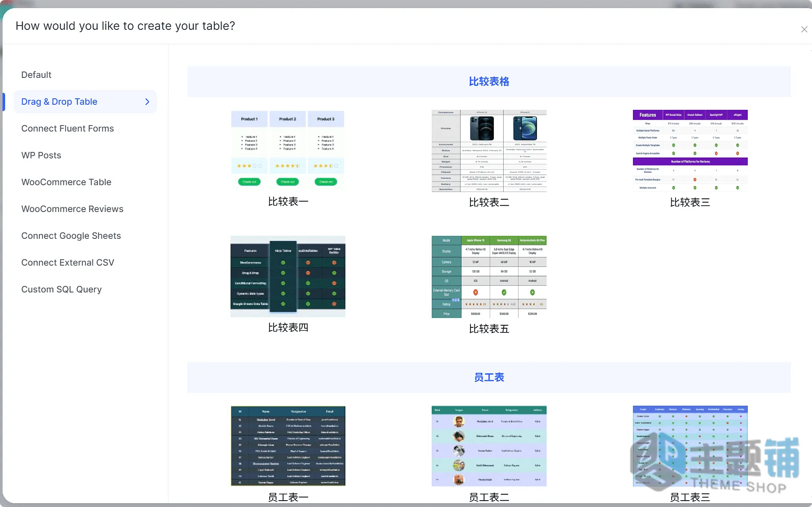
Task: Open Connect Google Sheets option
Action: click(x=71, y=236)
